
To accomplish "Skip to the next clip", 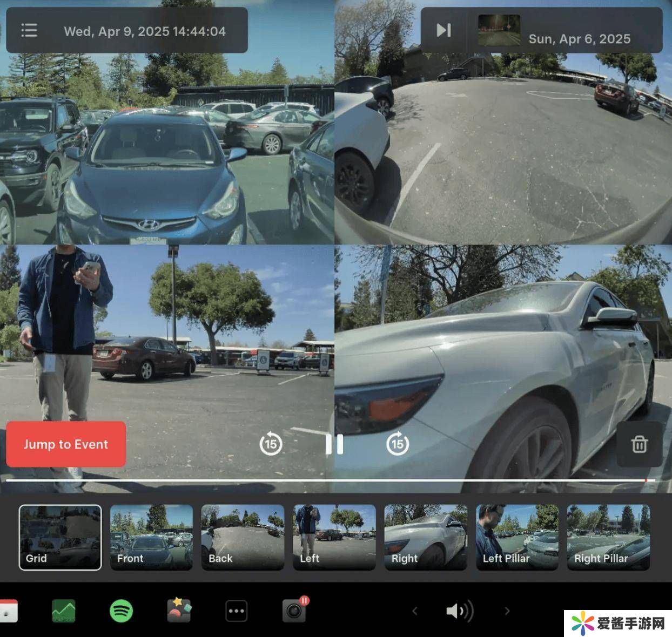I will pyautogui.click(x=443, y=30).
